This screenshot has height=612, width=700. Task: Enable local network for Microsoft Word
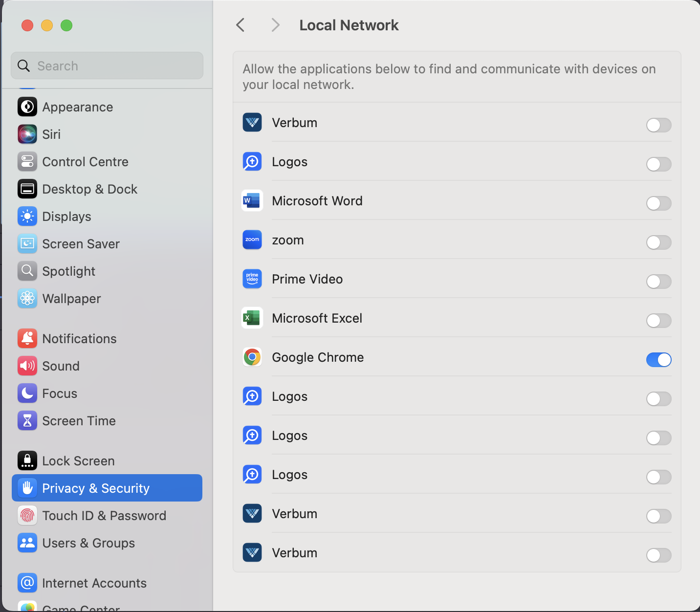658,203
